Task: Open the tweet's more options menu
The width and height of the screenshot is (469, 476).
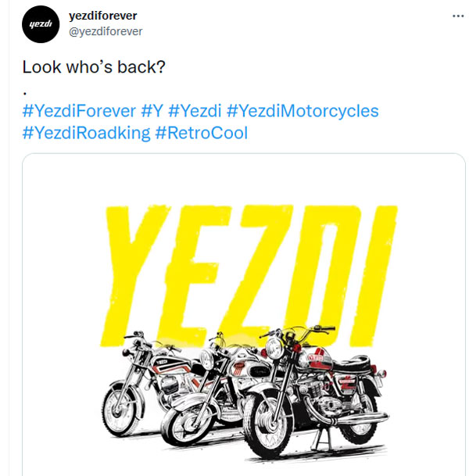Action: tap(456, 16)
